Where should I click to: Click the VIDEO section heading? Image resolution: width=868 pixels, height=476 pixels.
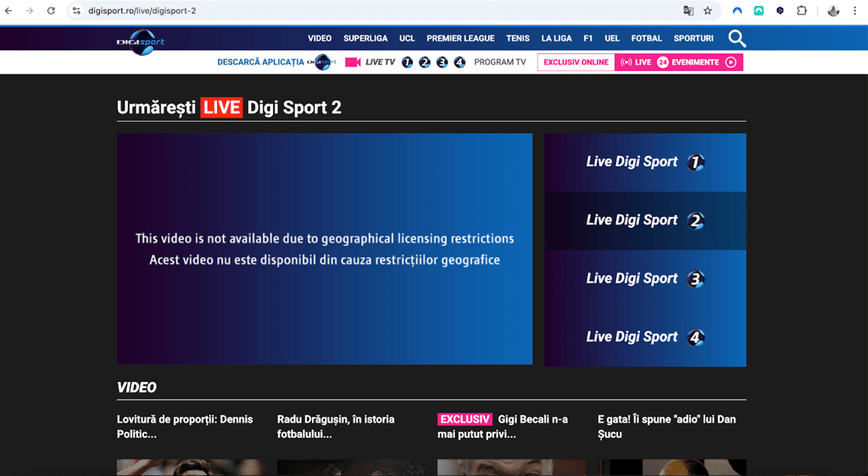point(136,388)
